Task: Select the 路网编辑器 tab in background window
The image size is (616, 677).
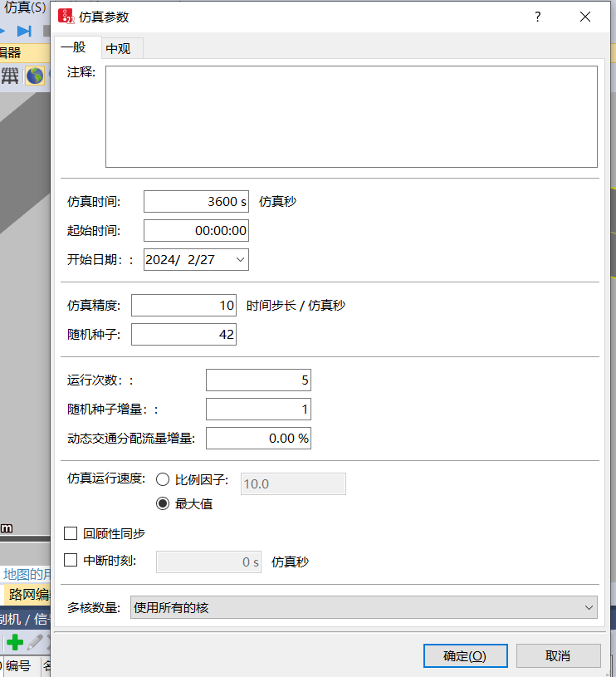Action: pyautogui.click(x=29, y=594)
